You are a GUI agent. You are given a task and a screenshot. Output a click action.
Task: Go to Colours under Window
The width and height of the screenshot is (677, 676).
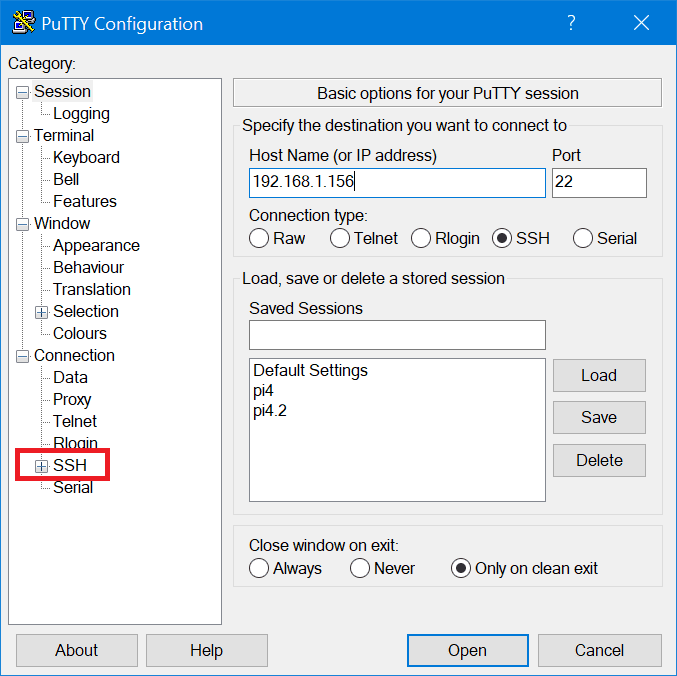pos(80,334)
